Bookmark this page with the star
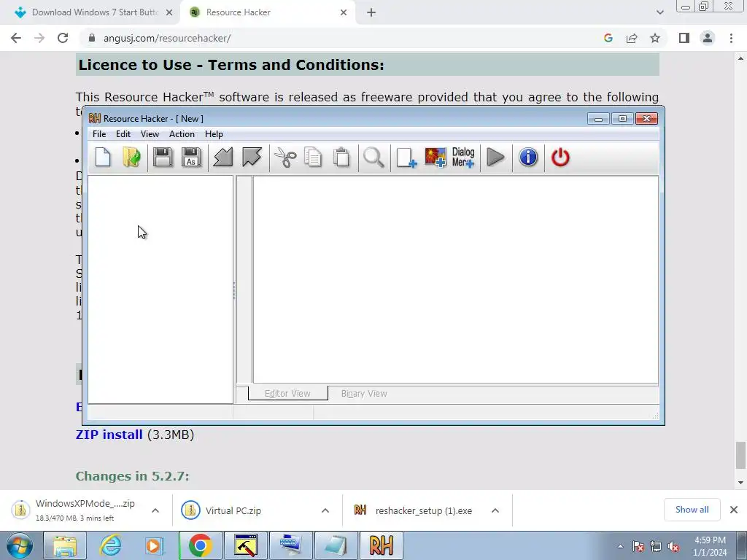This screenshot has height=560, width=747. 655,38
